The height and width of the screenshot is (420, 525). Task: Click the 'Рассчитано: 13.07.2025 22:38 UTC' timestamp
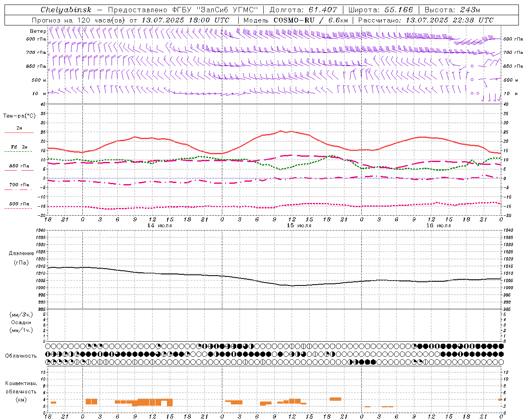click(x=426, y=20)
